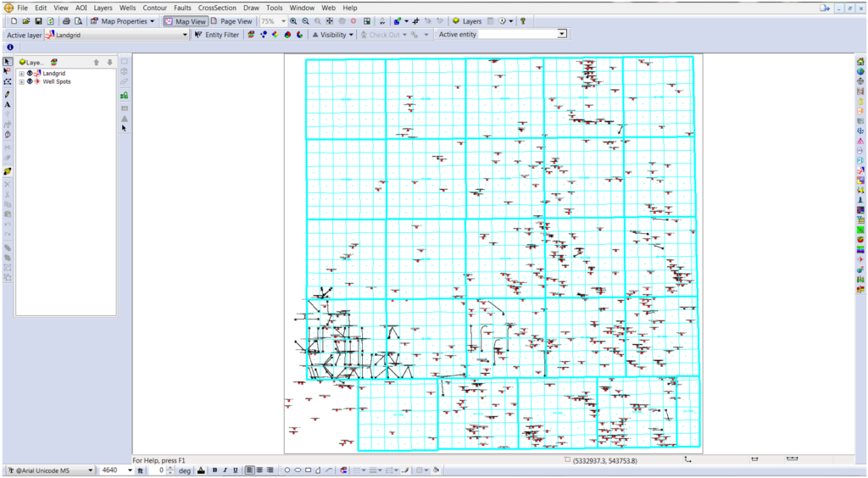This screenshot has height=478, width=868.
Task: Click the font size field showing 4640
Action: (x=111, y=470)
